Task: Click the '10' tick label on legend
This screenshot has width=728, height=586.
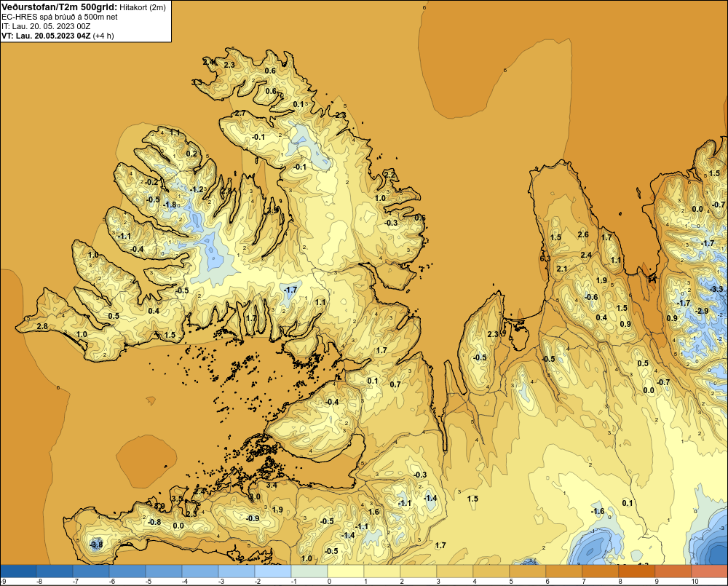Action: [695, 582]
